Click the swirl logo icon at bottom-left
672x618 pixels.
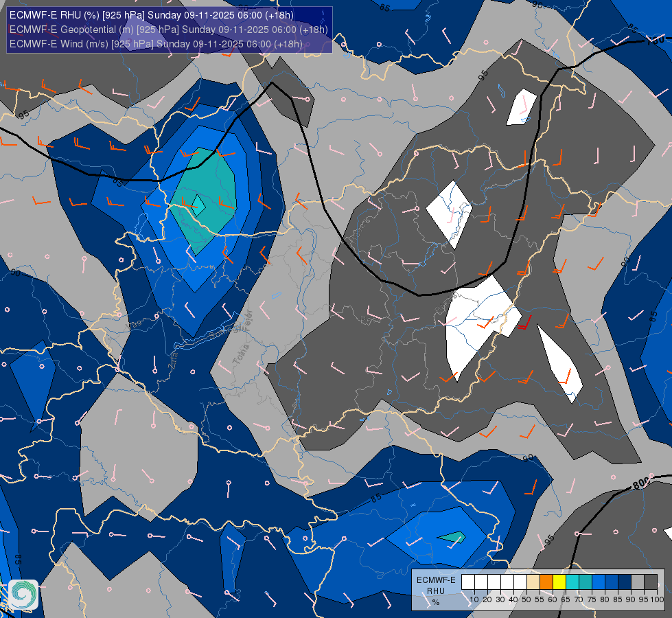coord(23,594)
